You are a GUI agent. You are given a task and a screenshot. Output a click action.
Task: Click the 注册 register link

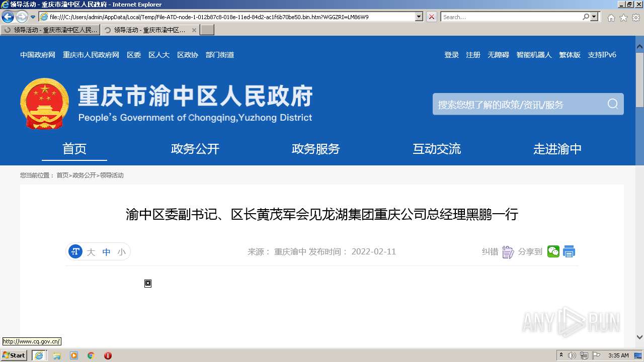tap(473, 55)
